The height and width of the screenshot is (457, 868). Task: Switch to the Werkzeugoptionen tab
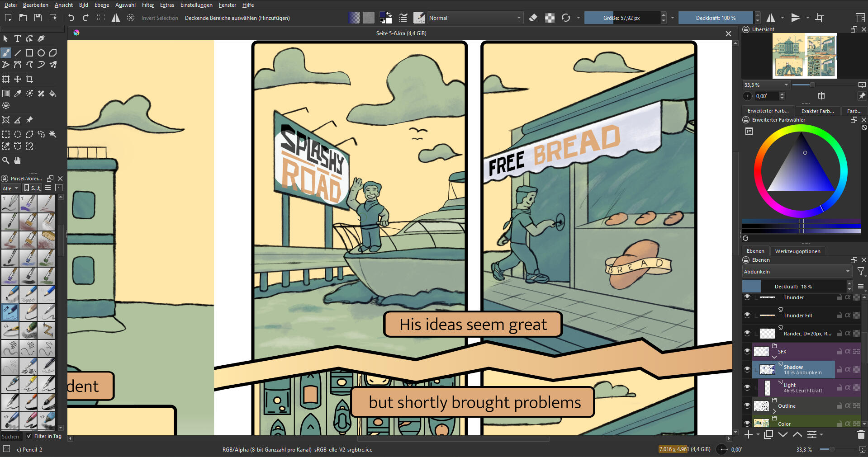click(797, 251)
